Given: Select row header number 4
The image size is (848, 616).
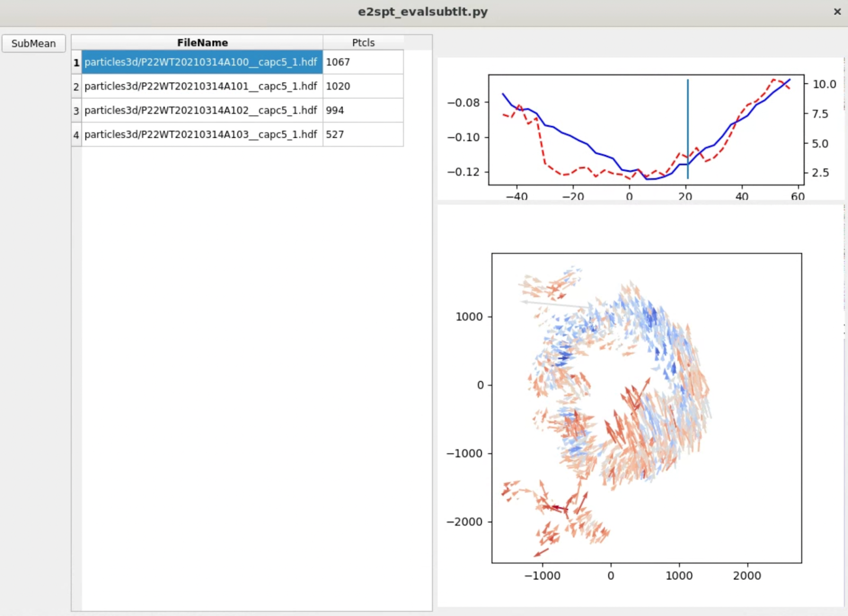Looking at the screenshot, I should click(76, 135).
